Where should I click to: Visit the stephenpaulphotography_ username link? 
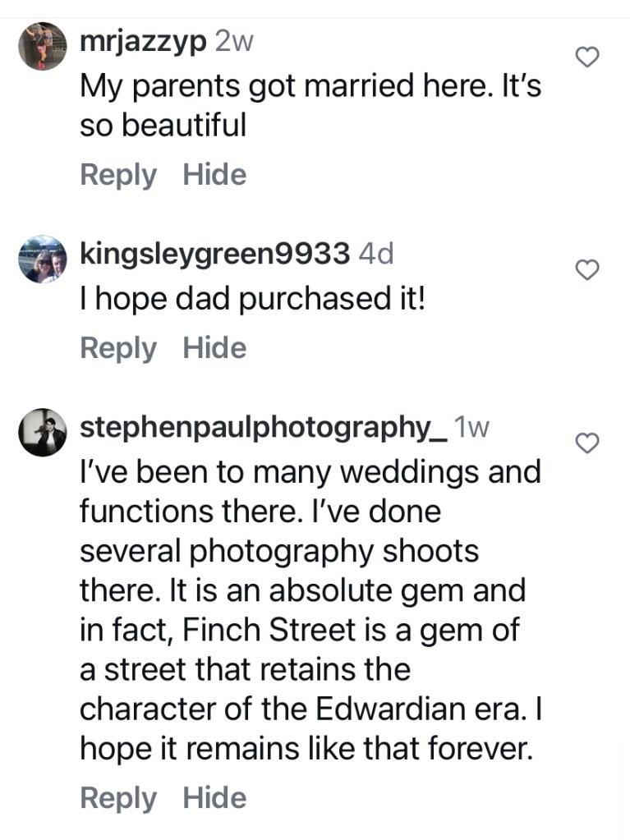point(263,428)
